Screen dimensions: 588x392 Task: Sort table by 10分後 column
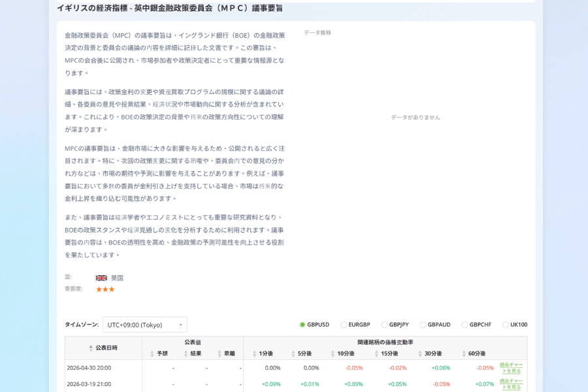tap(343, 353)
